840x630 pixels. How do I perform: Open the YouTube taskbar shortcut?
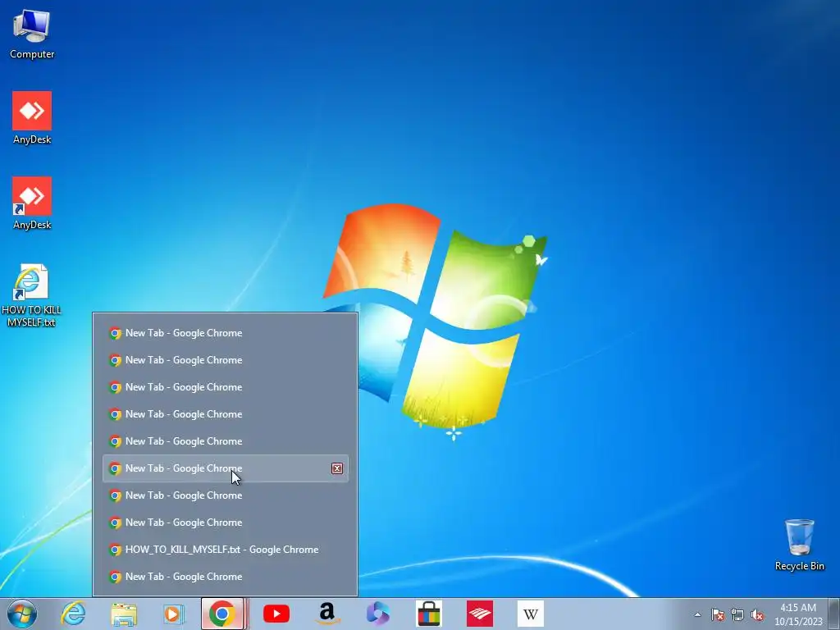coord(276,614)
